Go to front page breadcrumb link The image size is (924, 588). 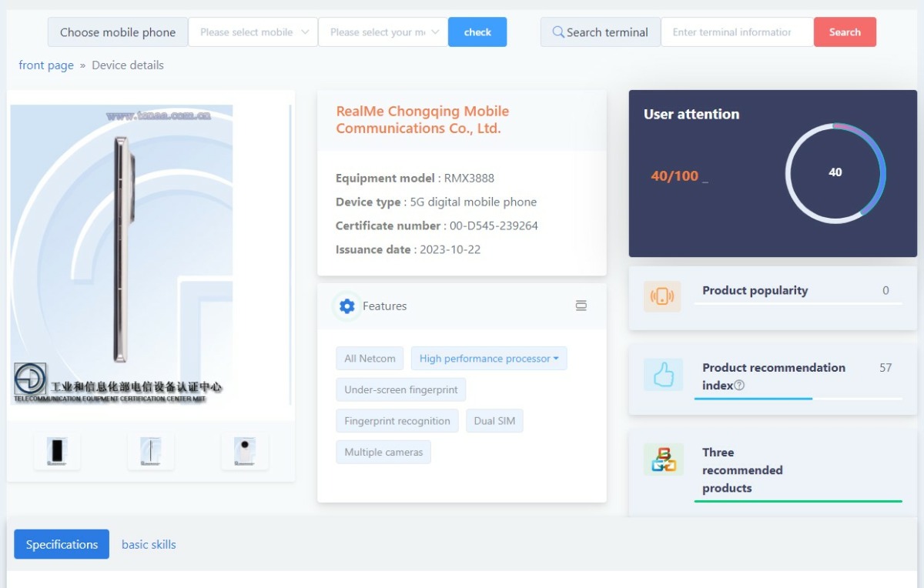click(46, 65)
